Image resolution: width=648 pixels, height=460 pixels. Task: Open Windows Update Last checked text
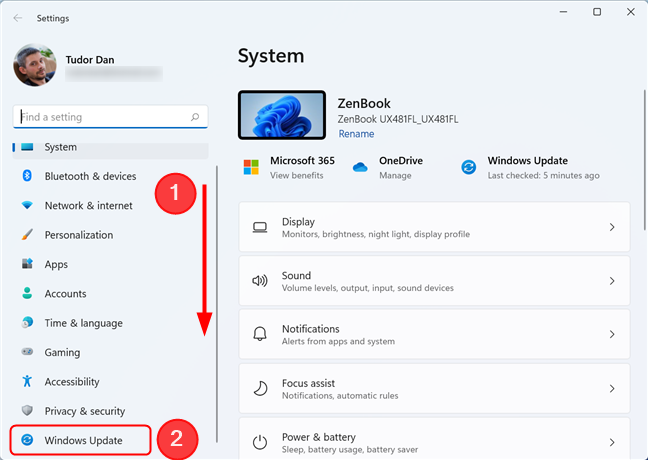(543, 176)
